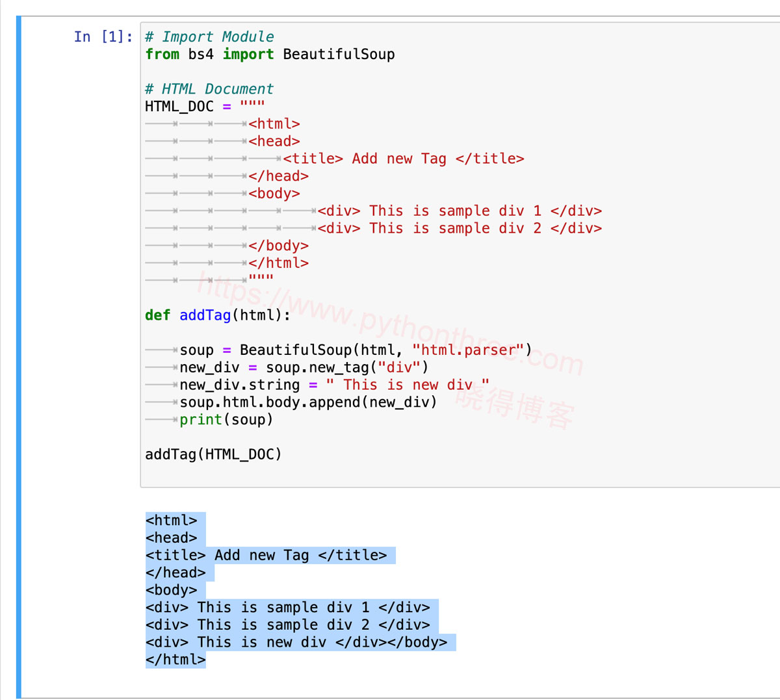Screen dimensions: 780x700
Task: Click 'sample div 2' line in code cell
Action: [459, 229]
